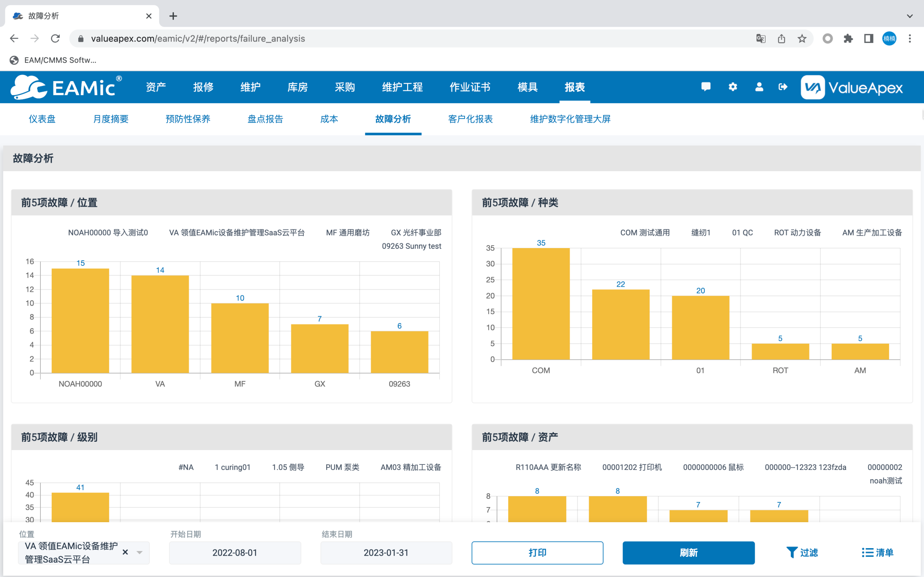Open Chrome's three-dot menu
The width and height of the screenshot is (924, 577).
pos(910,39)
